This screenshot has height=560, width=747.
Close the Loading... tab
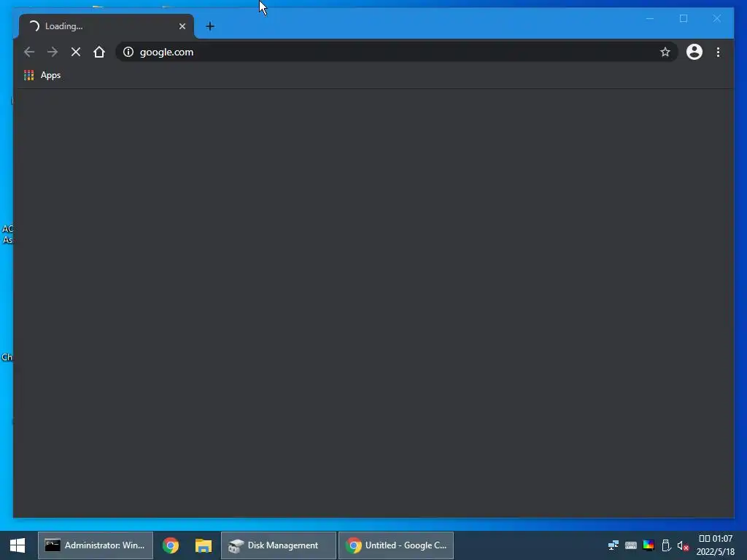[182, 26]
